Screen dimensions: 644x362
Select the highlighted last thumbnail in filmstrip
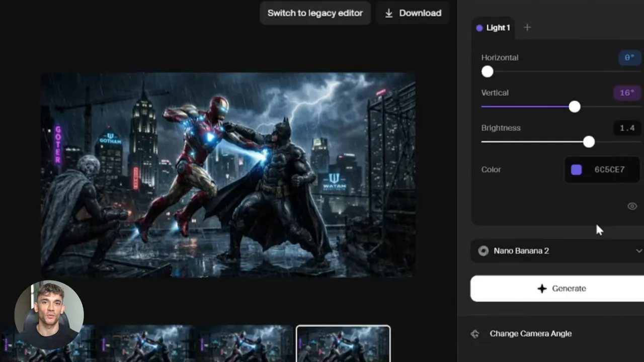pyautogui.click(x=343, y=344)
